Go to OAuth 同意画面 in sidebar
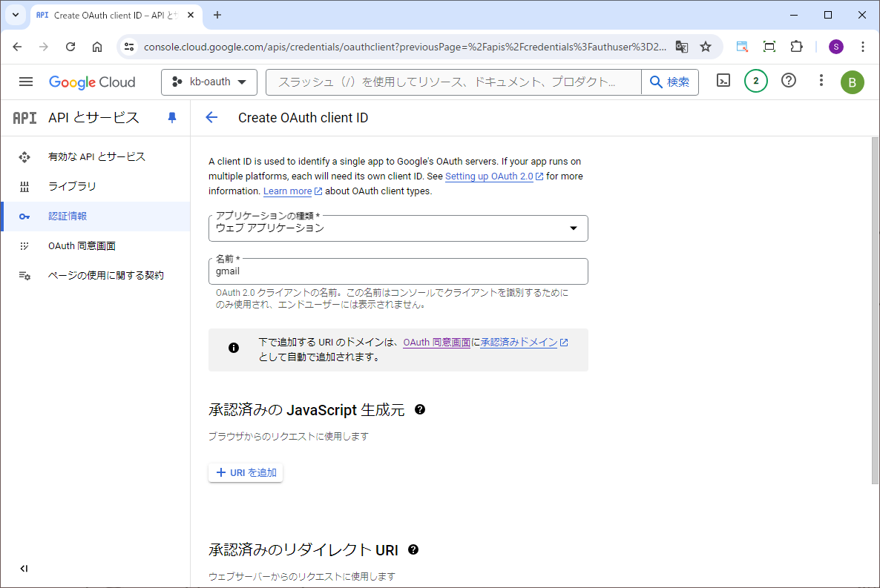This screenshot has height=588, width=880. [x=82, y=246]
